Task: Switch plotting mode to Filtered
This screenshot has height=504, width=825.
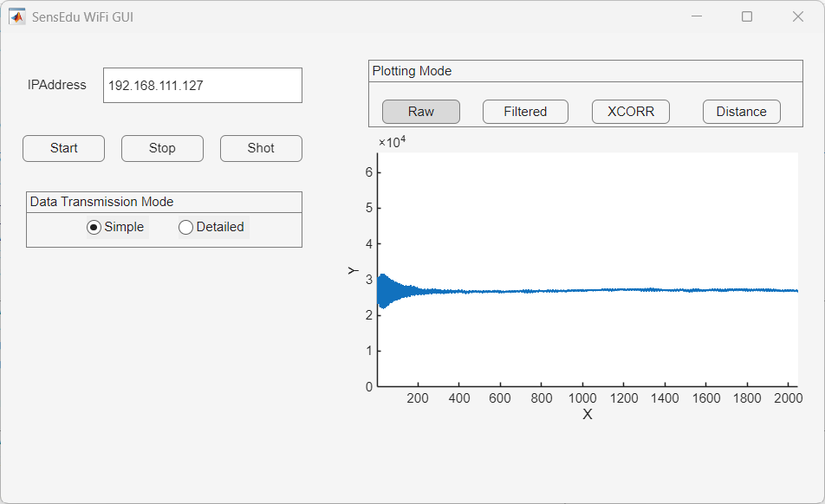Action: coord(525,112)
